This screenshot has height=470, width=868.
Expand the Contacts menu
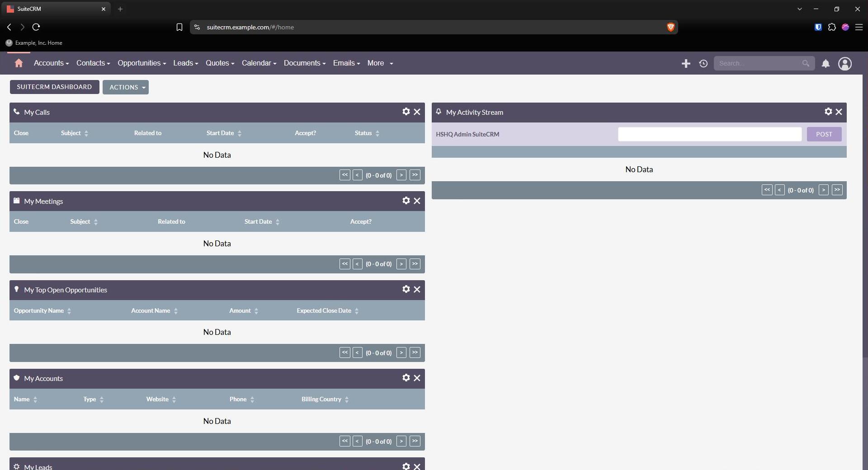(93, 63)
